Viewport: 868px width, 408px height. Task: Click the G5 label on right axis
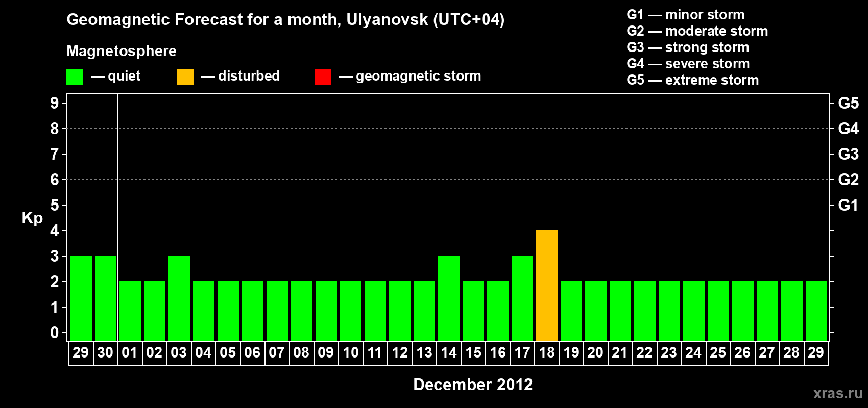click(x=848, y=103)
